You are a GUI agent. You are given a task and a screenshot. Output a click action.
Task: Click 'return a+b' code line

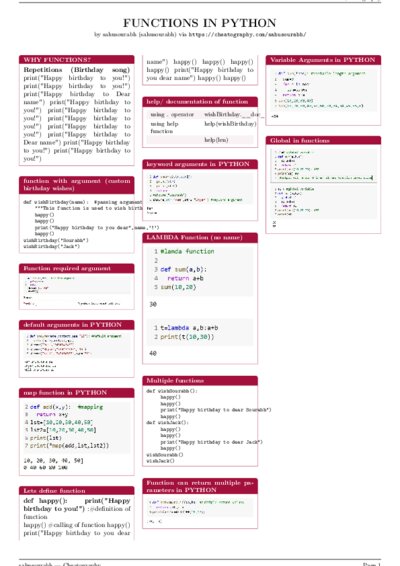pyautogui.click(x=185, y=278)
